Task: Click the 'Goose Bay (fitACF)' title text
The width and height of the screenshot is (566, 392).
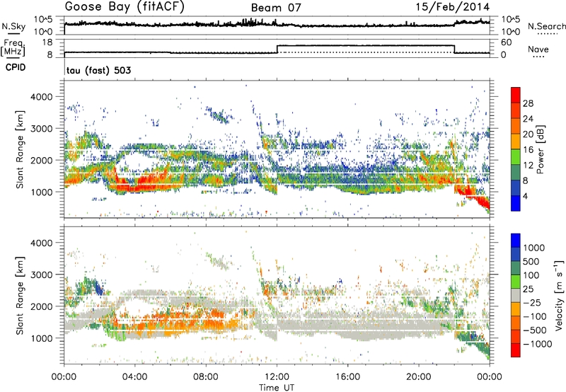Action: (125, 6)
